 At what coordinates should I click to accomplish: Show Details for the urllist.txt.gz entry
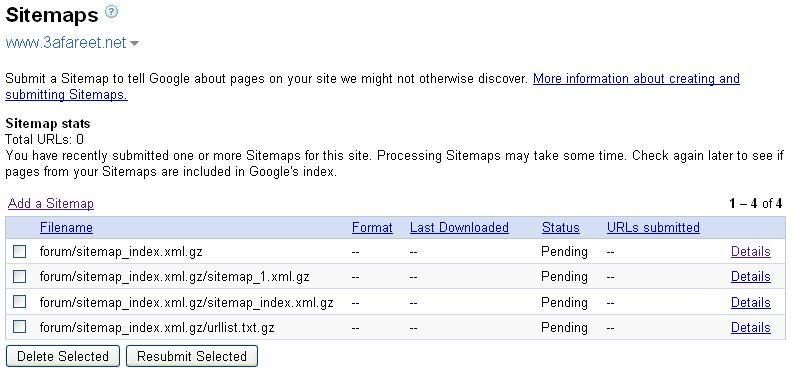tap(750, 328)
